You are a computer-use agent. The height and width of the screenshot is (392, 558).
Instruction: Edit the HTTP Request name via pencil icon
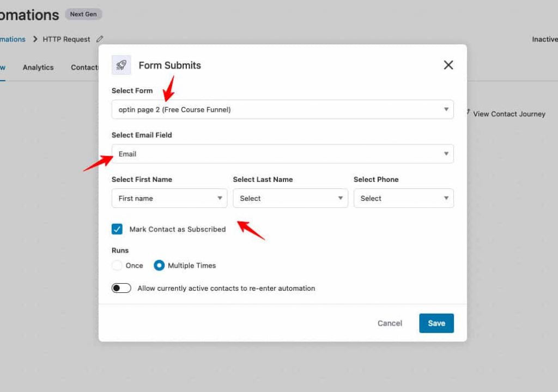(100, 39)
